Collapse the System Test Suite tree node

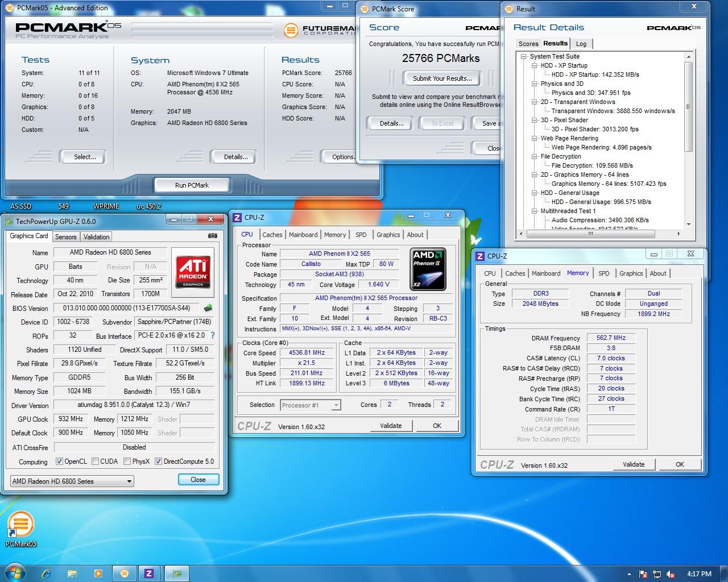coord(524,56)
